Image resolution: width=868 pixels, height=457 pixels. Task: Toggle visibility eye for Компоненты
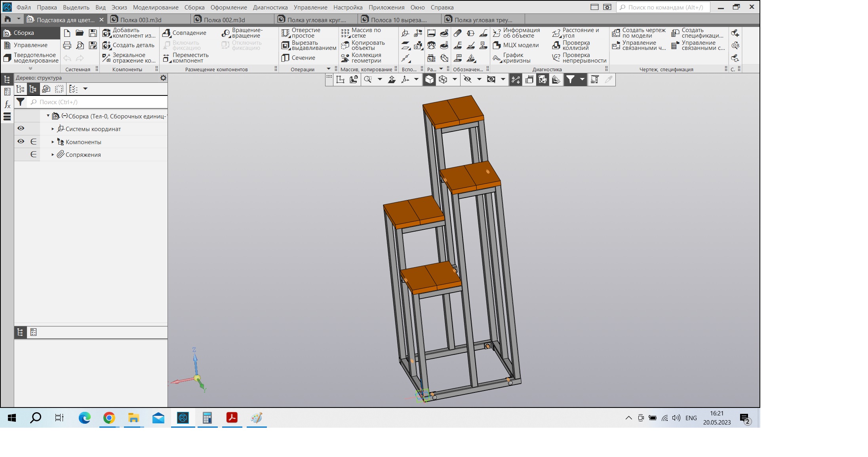pyautogui.click(x=21, y=141)
